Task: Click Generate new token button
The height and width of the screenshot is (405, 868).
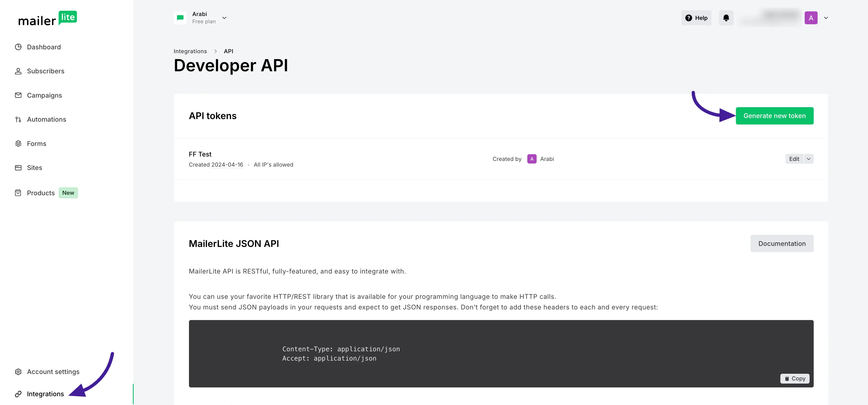Action: click(x=774, y=116)
